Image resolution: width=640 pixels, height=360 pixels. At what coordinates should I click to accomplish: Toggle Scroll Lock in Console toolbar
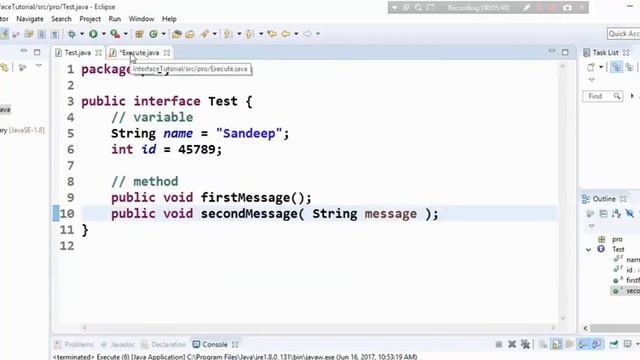pos(556,344)
